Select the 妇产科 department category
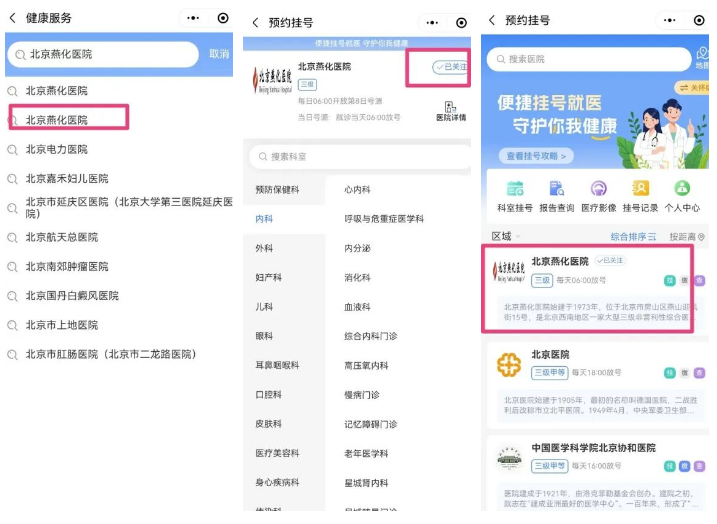Image resolution: width=717 pixels, height=524 pixels. tap(268, 278)
